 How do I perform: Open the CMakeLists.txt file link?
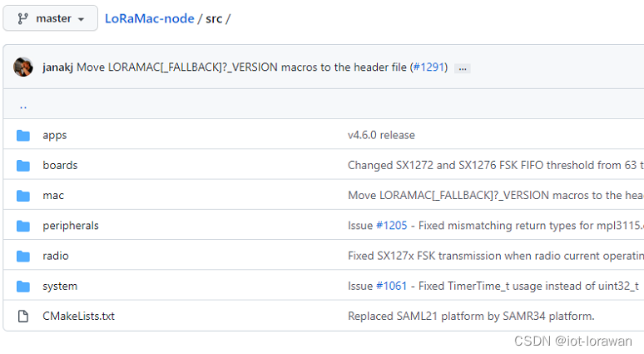(x=78, y=317)
